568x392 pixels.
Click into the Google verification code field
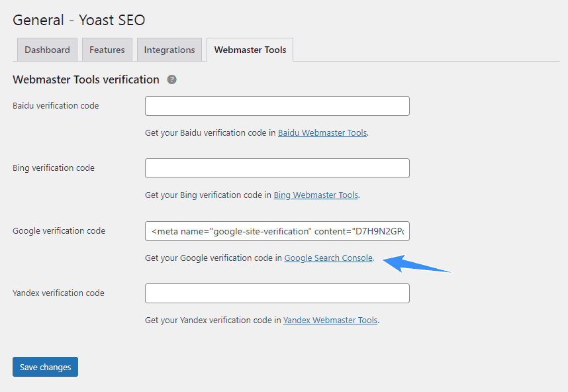click(277, 231)
